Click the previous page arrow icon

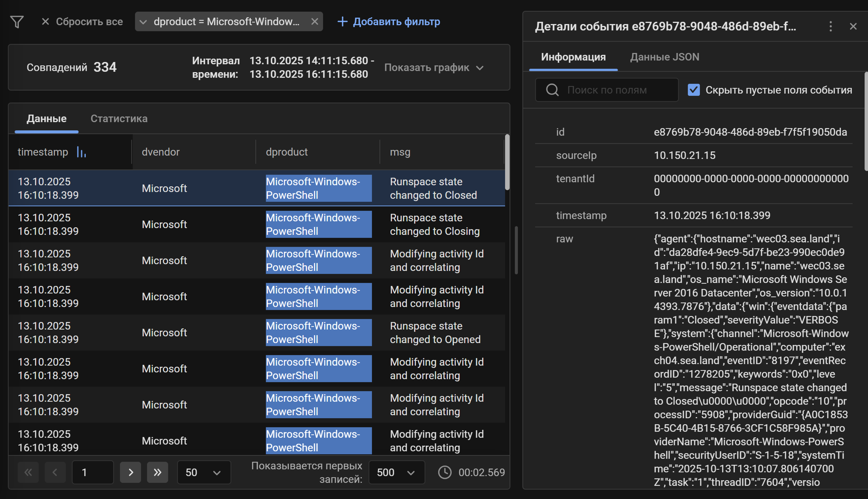pyautogui.click(x=55, y=472)
